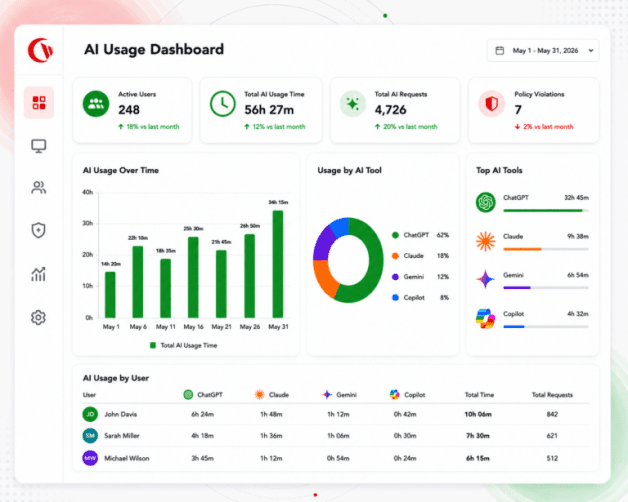The height and width of the screenshot is (502, 628).
Task: Click the 2% vs last month red indicator
Action: 544,127
